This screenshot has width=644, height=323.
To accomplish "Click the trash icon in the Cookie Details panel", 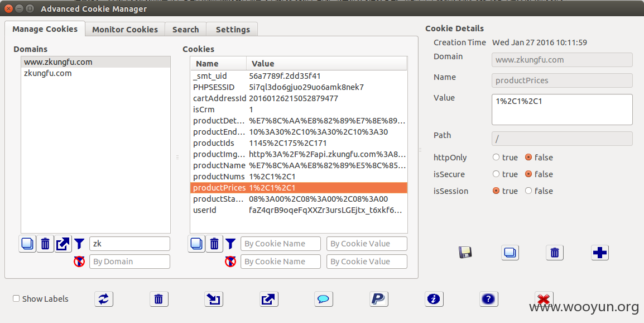I will [x=555, y=252].
